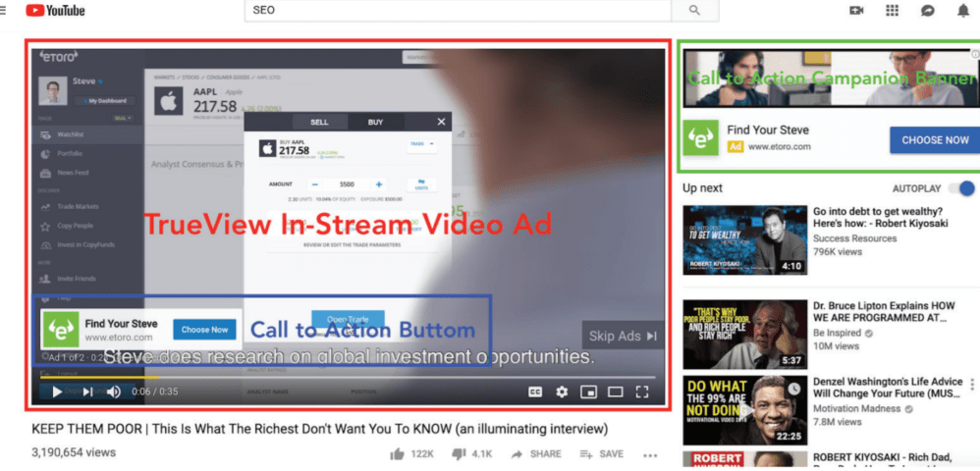Click eToro logo in video overlay
Image resolution: width=980 pixels, height=471 pixels.
61,330
